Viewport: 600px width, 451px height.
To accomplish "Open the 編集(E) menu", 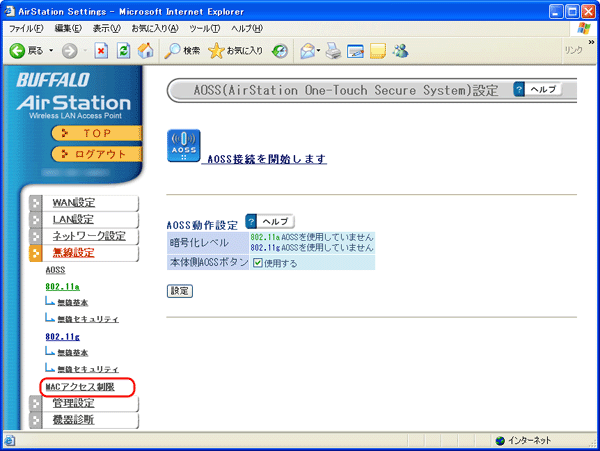I will point(68,28).
